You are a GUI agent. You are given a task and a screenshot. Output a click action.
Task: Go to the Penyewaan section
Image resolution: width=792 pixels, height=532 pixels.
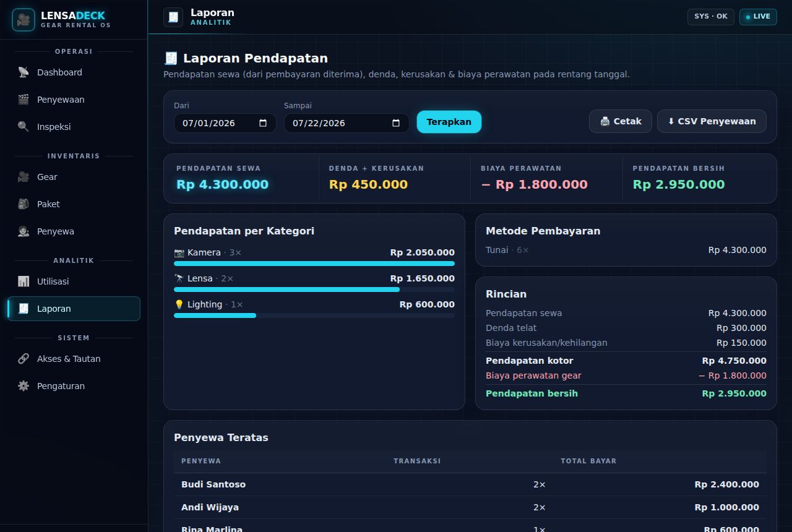(74, 100)
